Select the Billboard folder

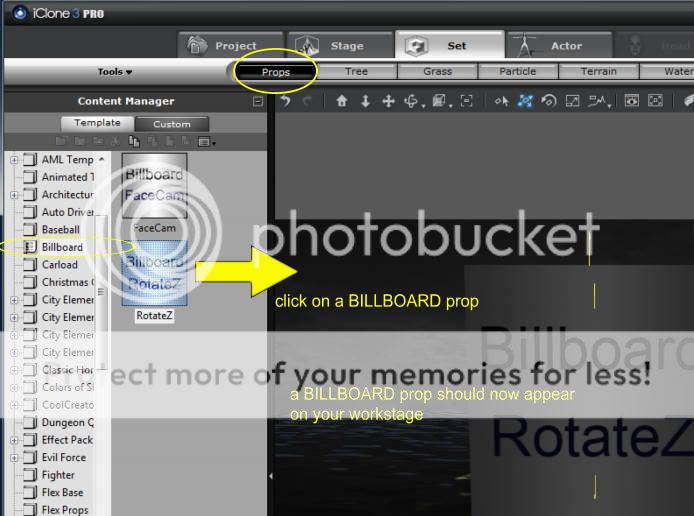[x=62, y=247]
